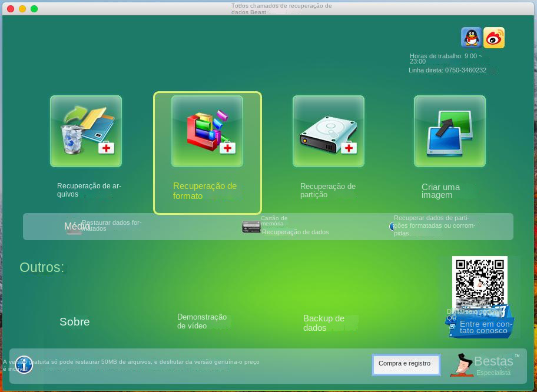
Task: Click the Cartão de memória label
Action: 274,221
